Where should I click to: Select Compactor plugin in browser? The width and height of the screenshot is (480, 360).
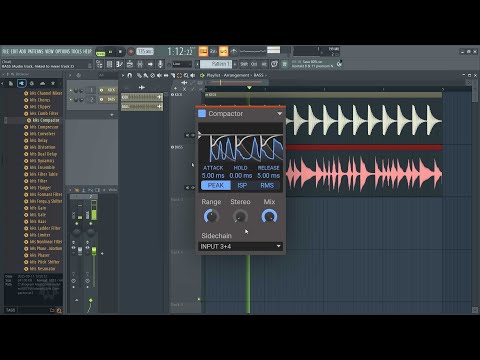coord(43,120)
